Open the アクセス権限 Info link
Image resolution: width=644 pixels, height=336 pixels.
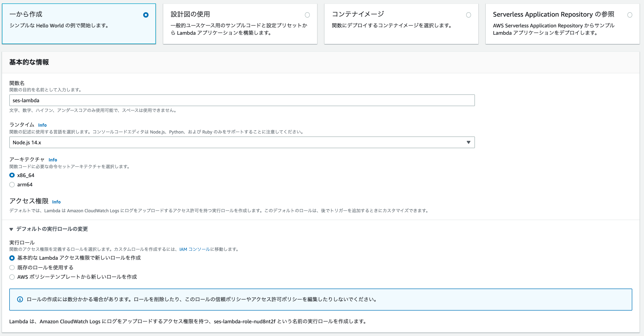tap(56, 202)
